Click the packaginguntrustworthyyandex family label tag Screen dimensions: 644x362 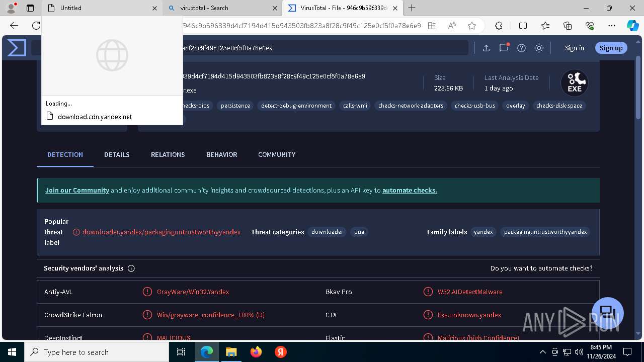[545, 232]
